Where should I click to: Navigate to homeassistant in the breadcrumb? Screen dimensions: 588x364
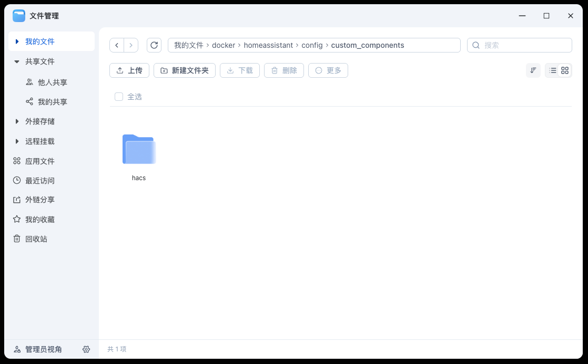[x=268, y=45]
